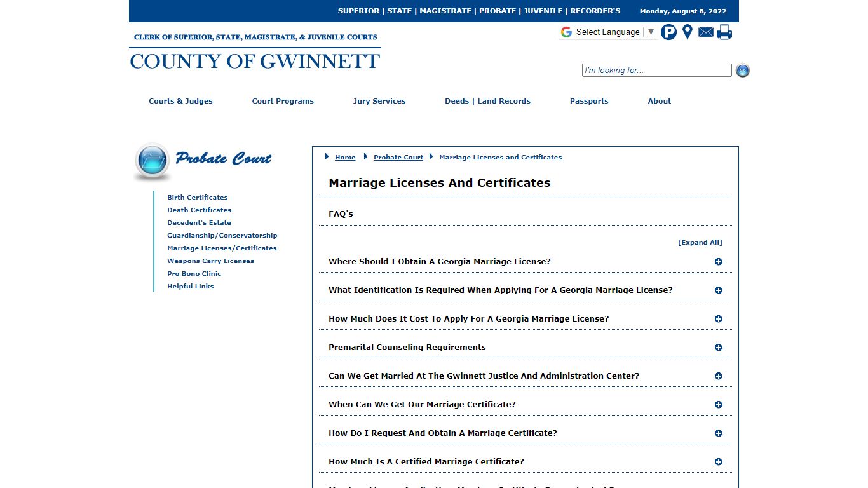Open the About menu
This screenshot has height=488, width=868.
[x=660, y=101]
